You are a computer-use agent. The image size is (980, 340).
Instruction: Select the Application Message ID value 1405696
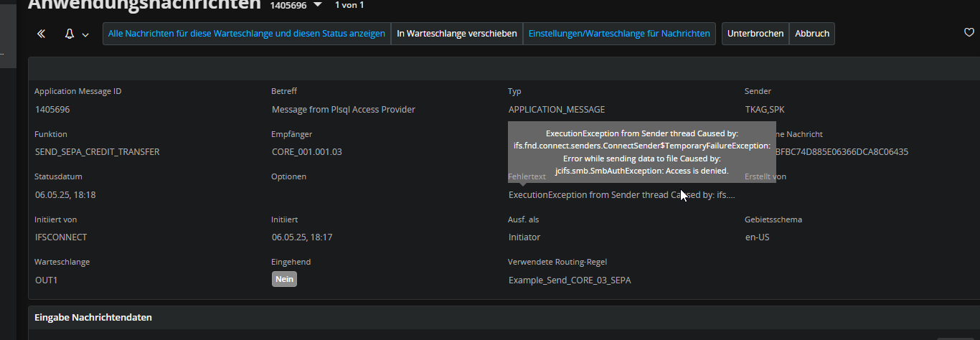(x=52, y=110)
